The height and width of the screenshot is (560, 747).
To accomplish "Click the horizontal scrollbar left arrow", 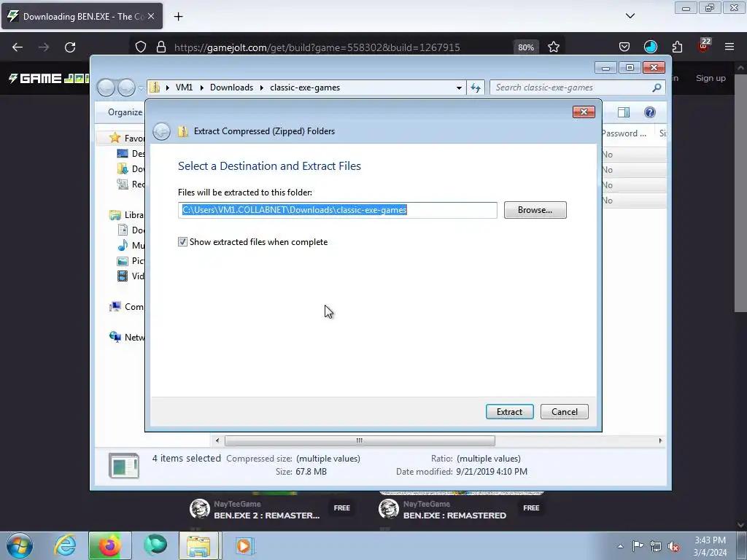I will pos(217,440).
